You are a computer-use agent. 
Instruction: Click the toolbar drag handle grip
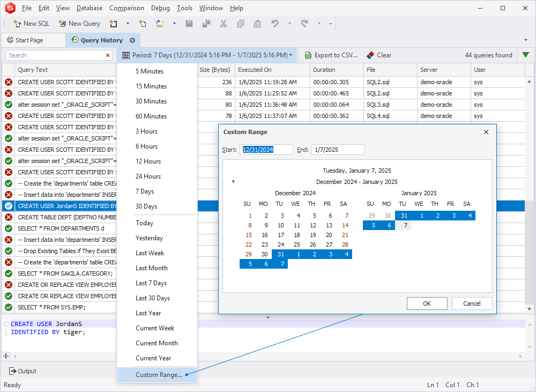[x=4, y=24]
